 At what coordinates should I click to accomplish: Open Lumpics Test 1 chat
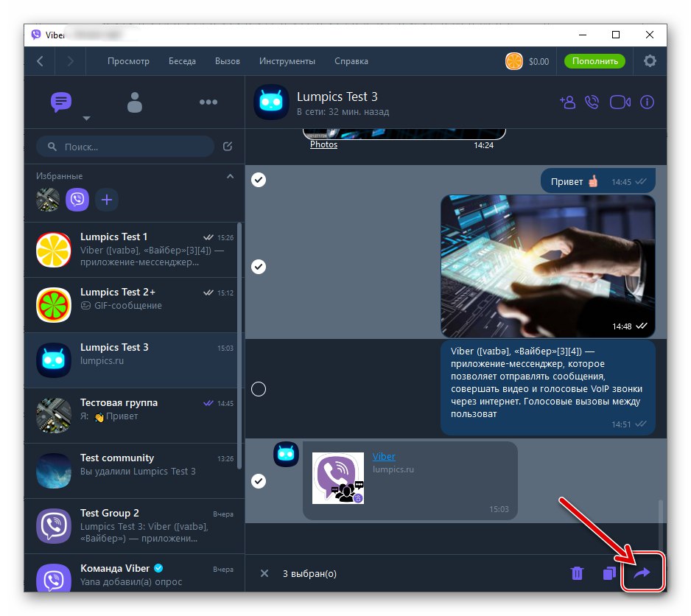click(x=134, y=250)
